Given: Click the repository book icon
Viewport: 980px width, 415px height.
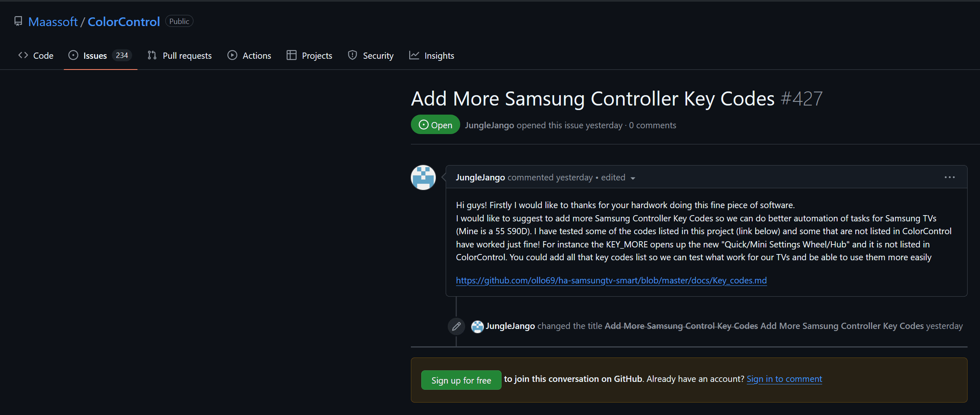Looking at the screenshot, I should tap(18, 21).
